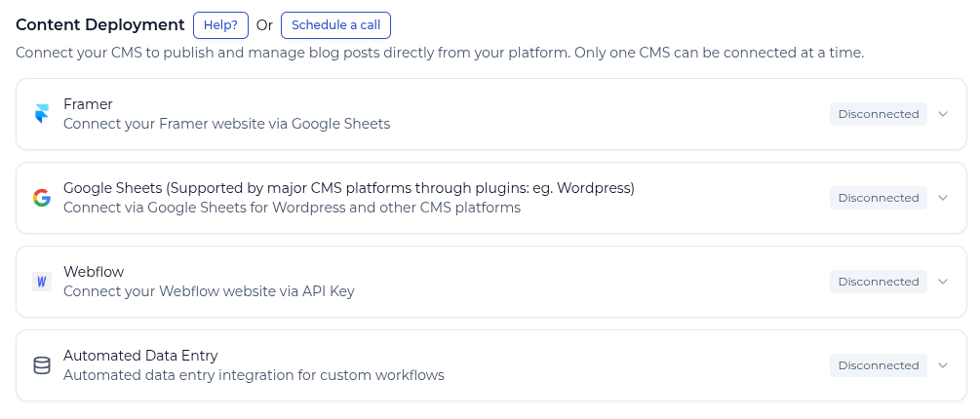Select the Automated Data Entry title

coord(140,356)
